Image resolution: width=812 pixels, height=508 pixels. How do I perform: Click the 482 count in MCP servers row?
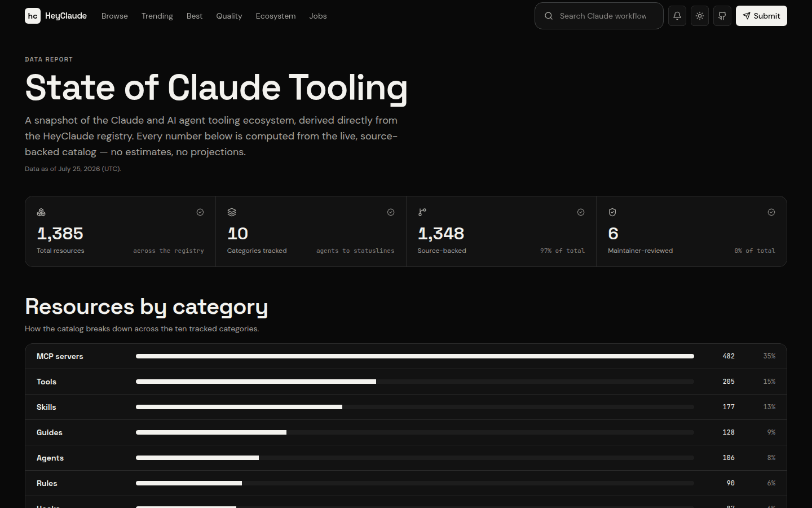point(729,356)
